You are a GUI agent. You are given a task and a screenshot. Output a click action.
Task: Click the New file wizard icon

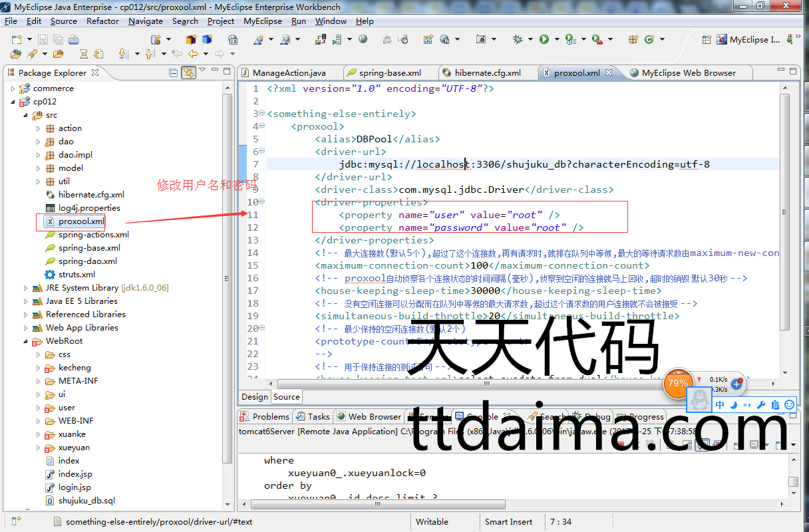(x=17, y=40)
